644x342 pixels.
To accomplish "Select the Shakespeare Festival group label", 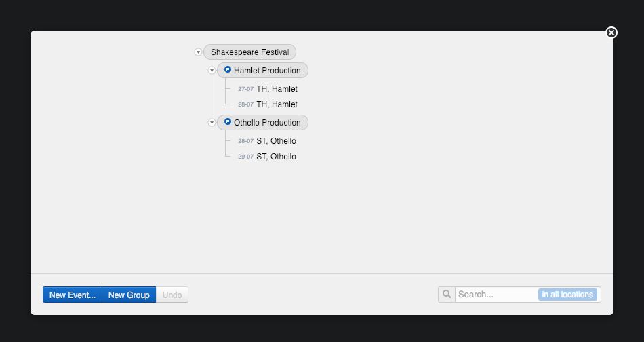I will [x=249, y=52].
